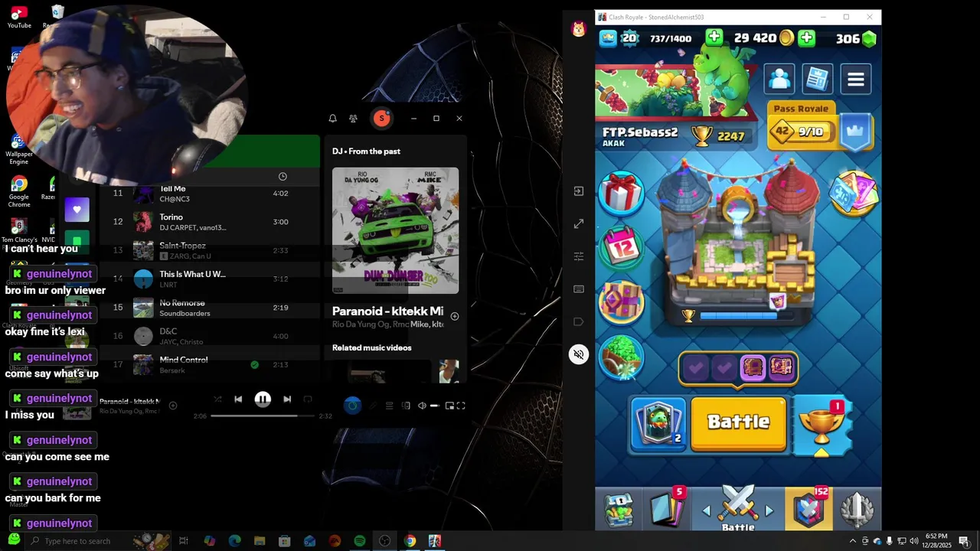Screen dimensions: 980x551
Task: Open the connect to a device menu
Action: 406,406
